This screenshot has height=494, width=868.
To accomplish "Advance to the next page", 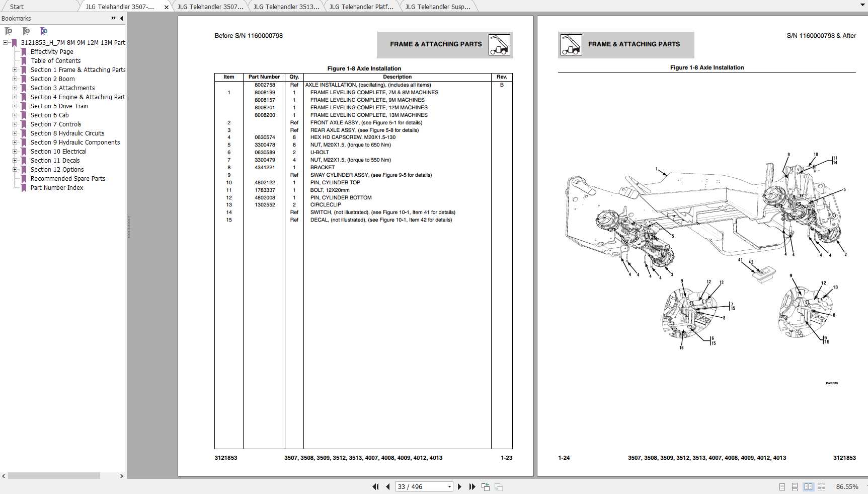I will click(459, 486).
